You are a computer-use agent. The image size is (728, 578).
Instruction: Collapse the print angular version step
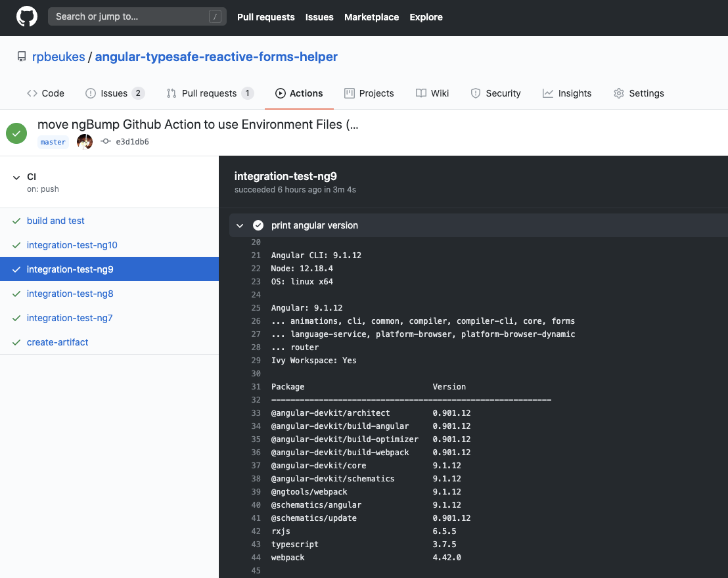[240, 225]
